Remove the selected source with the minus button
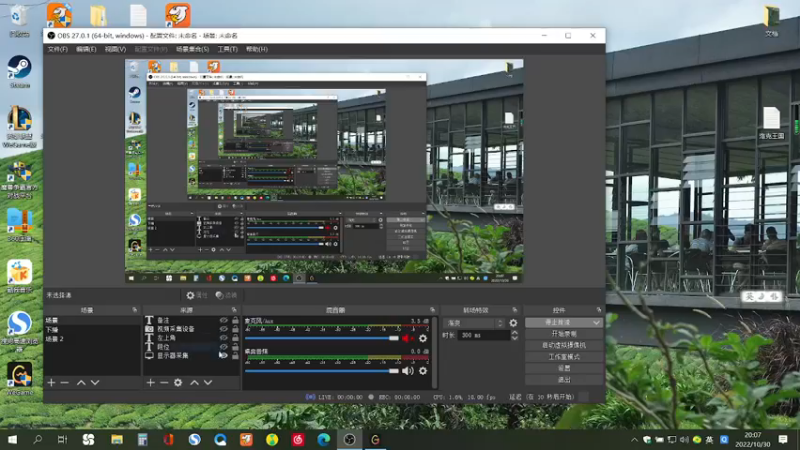 164,382
